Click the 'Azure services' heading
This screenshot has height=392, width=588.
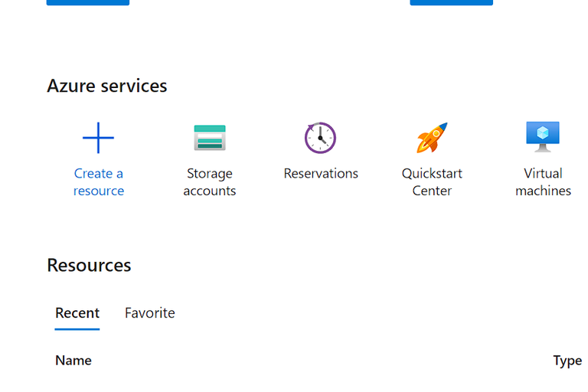pyautogui.click(x=107, y=86)
